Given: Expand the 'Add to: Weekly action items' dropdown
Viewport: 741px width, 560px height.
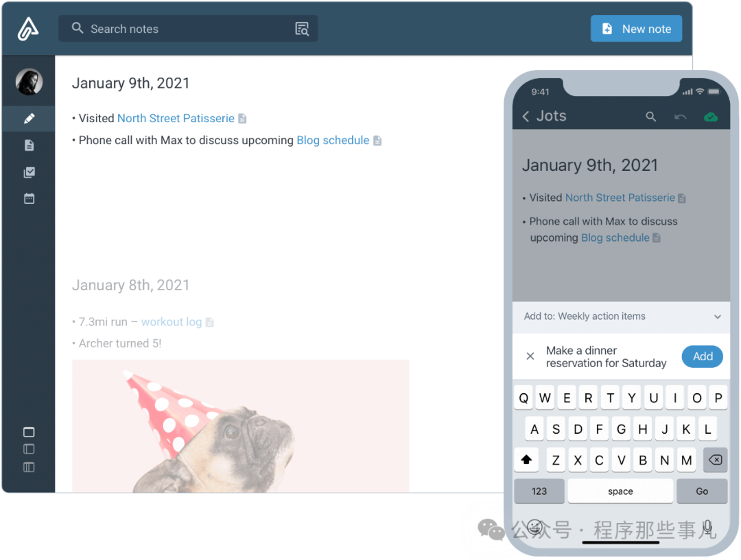Looking at the screenshot, I should tap(621, 316).
